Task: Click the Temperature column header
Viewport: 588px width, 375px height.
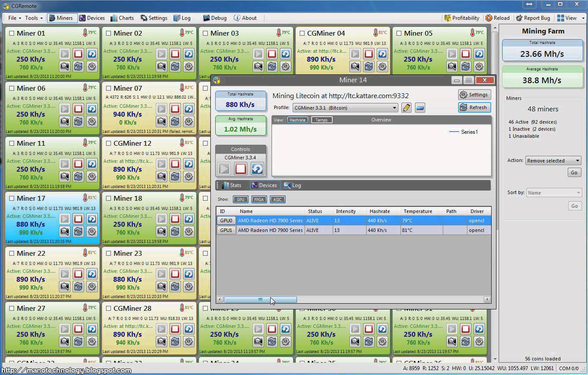Action: 421,211
